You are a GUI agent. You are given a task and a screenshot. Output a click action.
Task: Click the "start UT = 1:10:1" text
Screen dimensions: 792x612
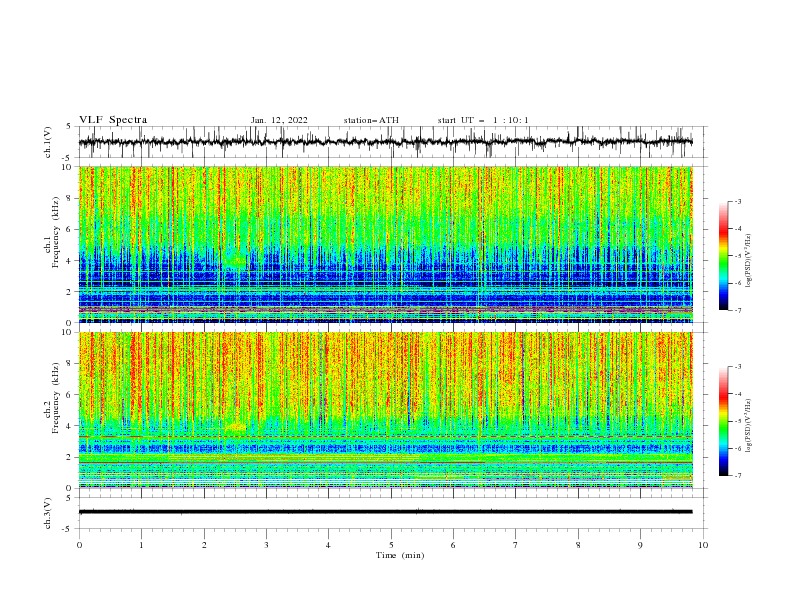click(483, 120)
